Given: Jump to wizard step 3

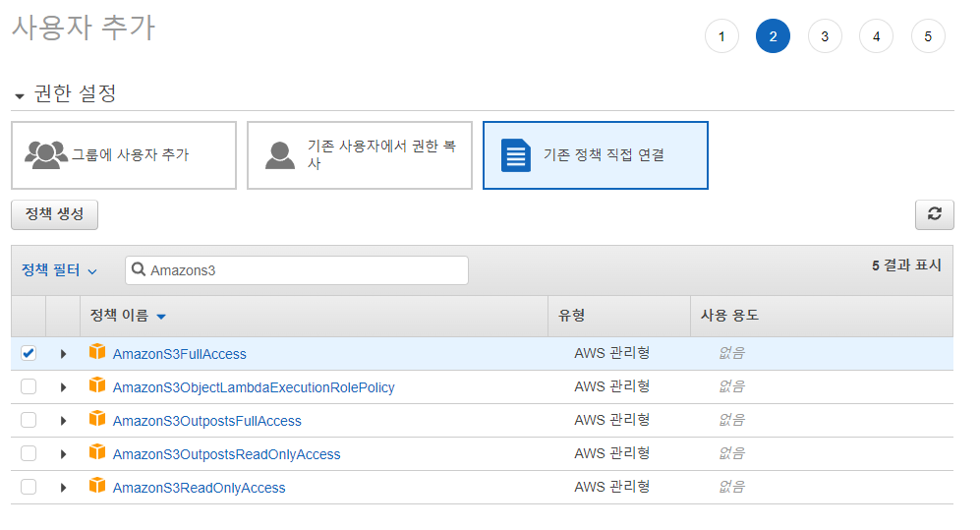Looking at the screenshot, I should tap(825, 36).
